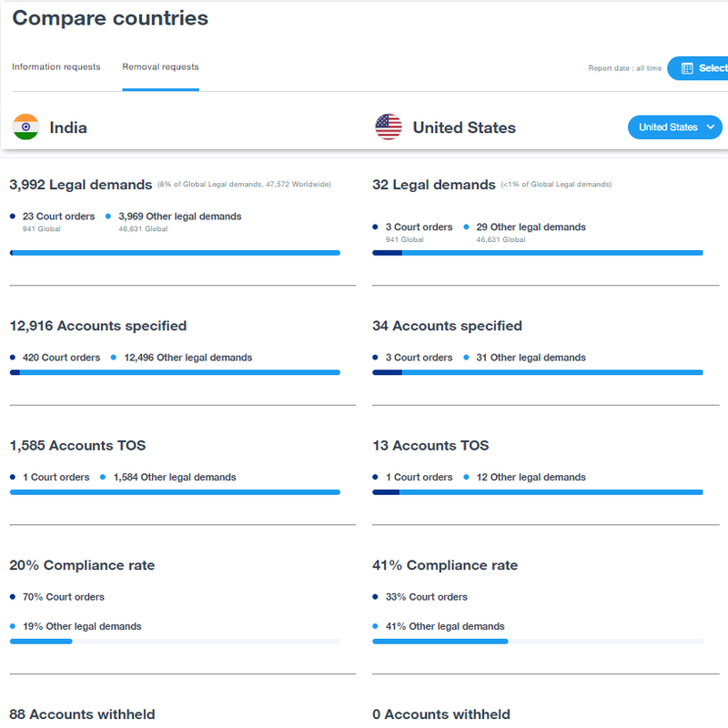This screenshot has width=728, height=728.
Task: Click US 33% Court orders bullet marker
Action: 376,597
